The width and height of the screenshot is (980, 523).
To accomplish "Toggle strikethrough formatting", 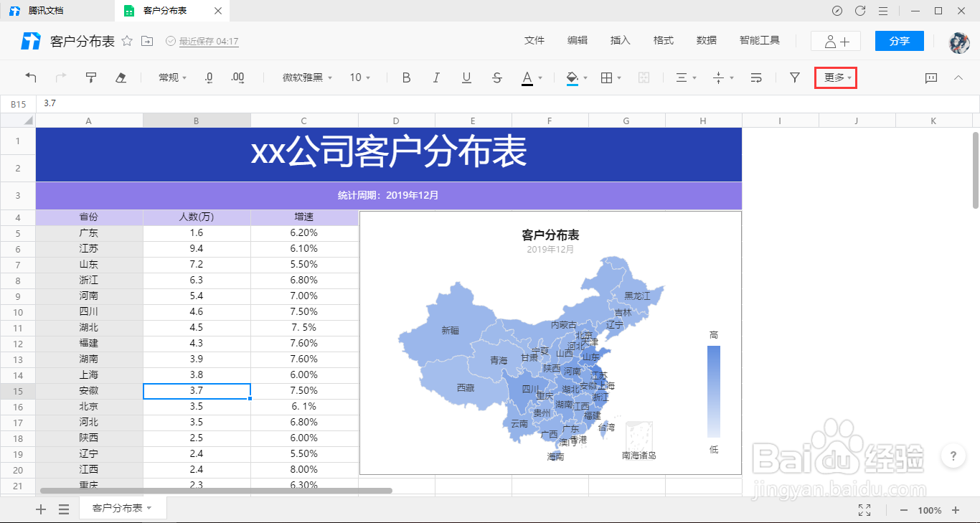I will click(x=496, y=77).
